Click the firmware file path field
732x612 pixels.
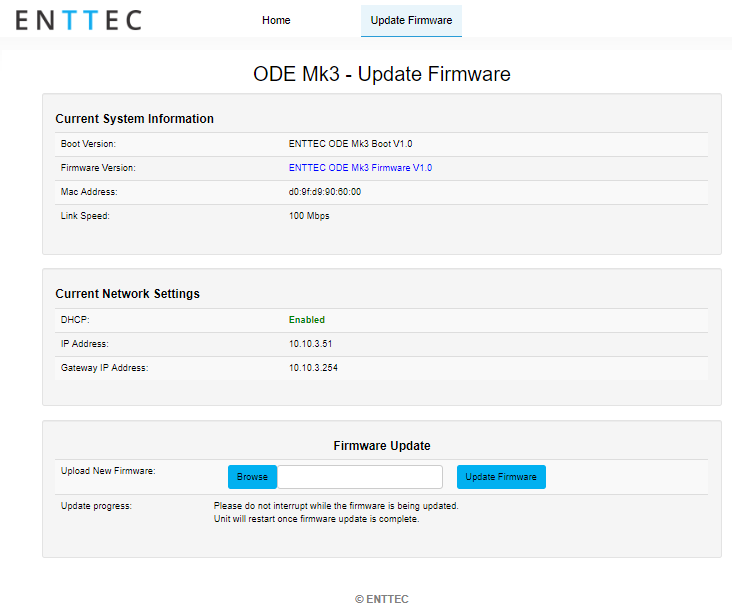(360, 477)
